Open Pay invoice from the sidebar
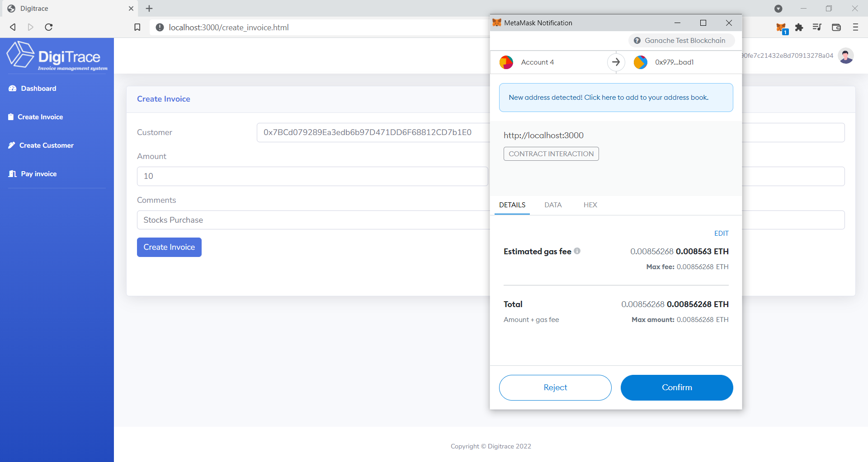This screenshot has width=868, height=462. 38,174
